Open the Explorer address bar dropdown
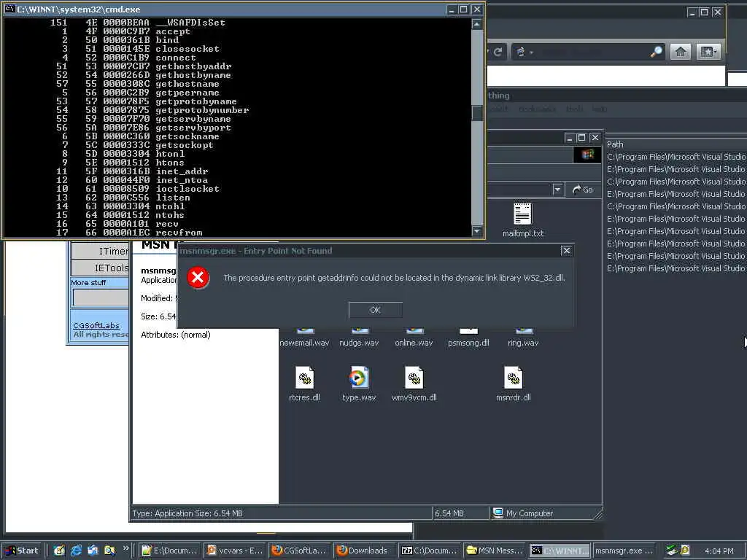747x560 pixels. pos(557,190)
